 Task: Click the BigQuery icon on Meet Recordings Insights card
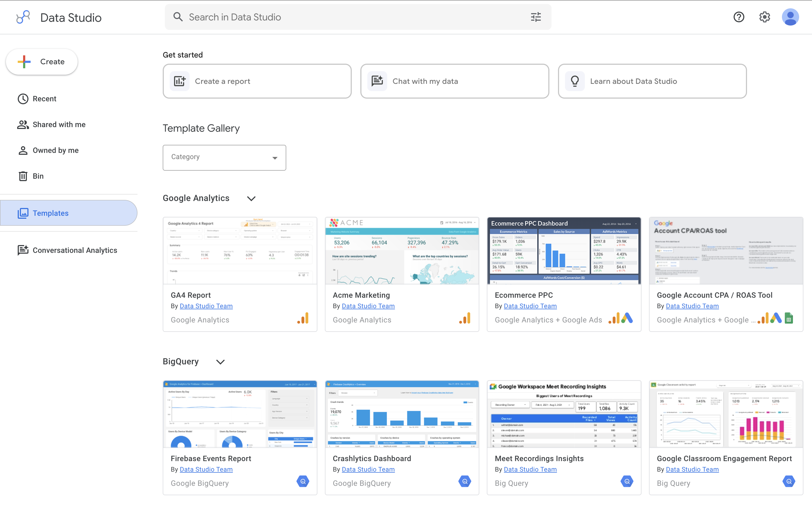[627, 482]
